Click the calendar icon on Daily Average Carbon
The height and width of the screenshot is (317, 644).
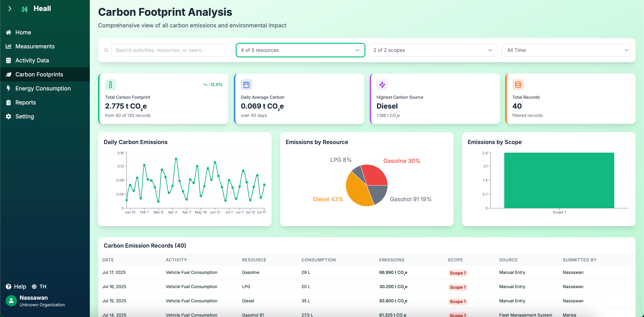[246, 85]
